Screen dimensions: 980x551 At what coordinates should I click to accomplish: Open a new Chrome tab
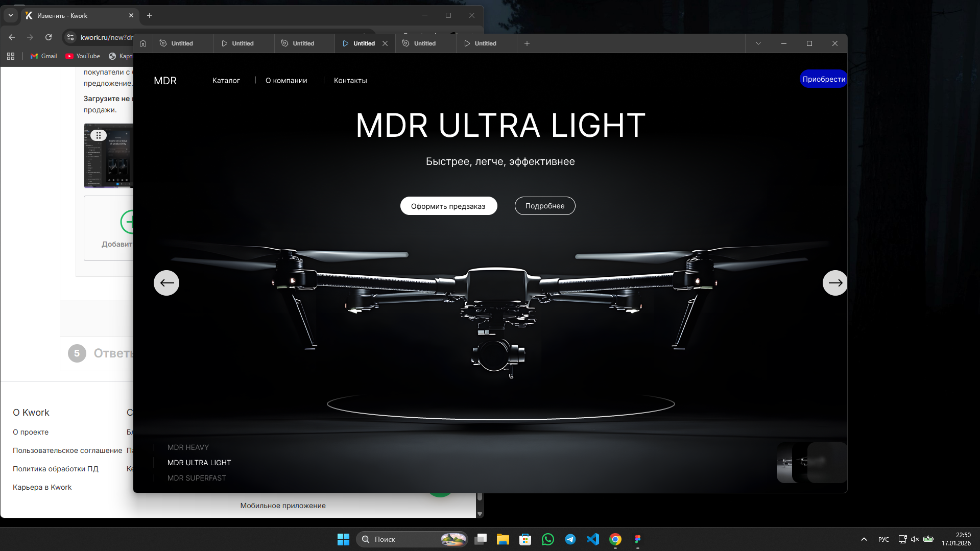tap(150, 16)
